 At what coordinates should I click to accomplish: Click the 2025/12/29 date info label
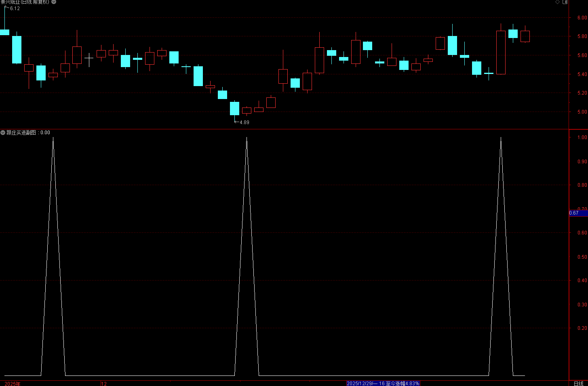[x=383, y=384]
